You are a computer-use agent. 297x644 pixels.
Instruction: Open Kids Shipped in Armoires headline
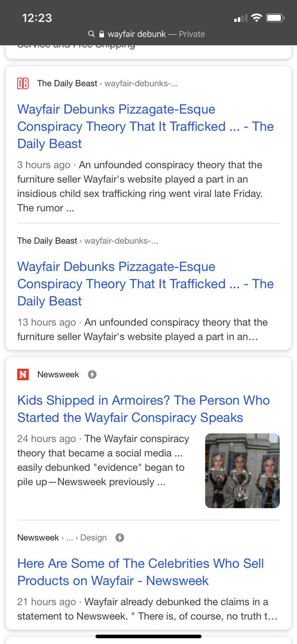(144, 409)
